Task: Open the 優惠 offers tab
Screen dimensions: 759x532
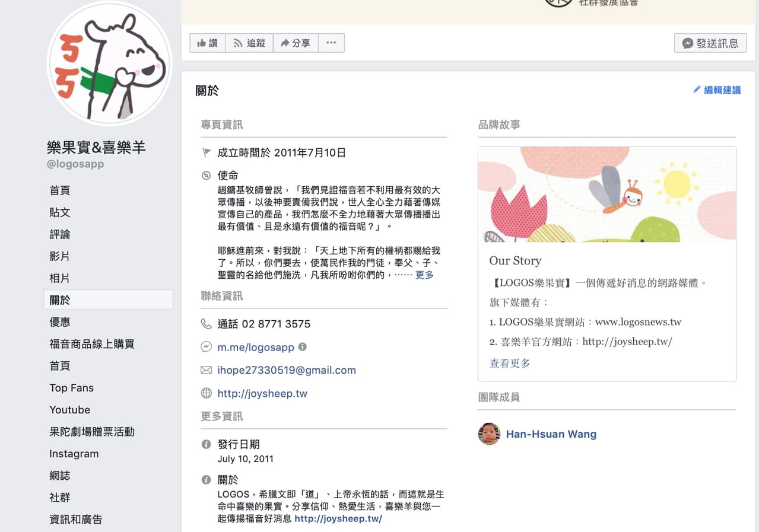Action: (x=60, y=322)
